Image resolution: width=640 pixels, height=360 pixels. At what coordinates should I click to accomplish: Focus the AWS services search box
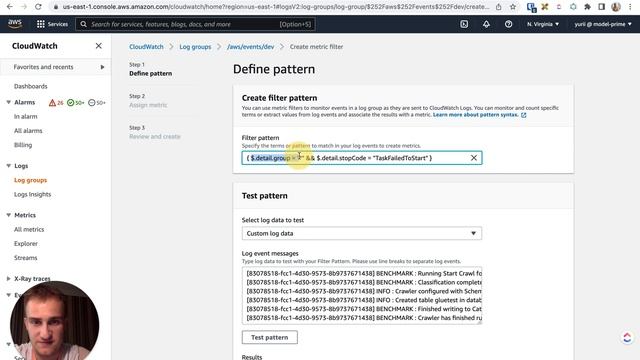point(195,24)
